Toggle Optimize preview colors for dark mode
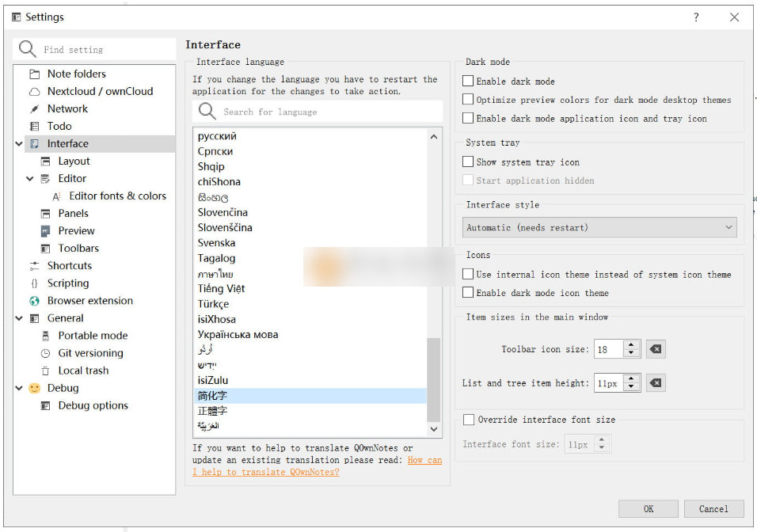Screen dimensions: 757x532 pos(468,100)
